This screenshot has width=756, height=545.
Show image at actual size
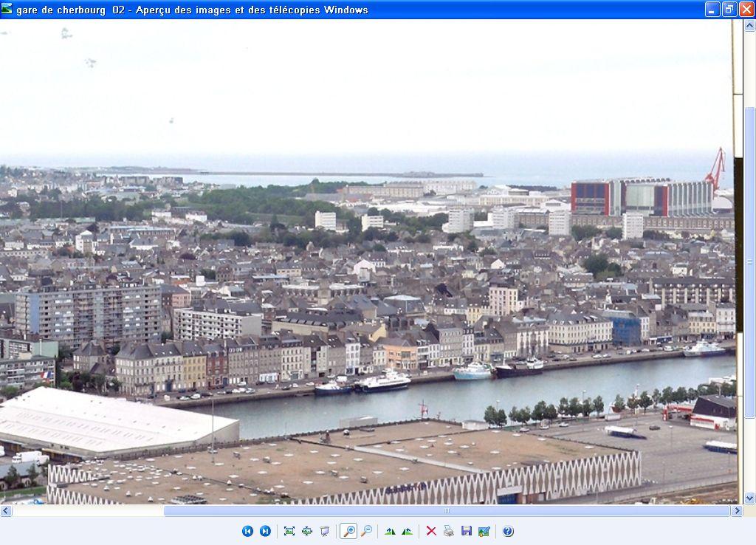coord(306,531)
